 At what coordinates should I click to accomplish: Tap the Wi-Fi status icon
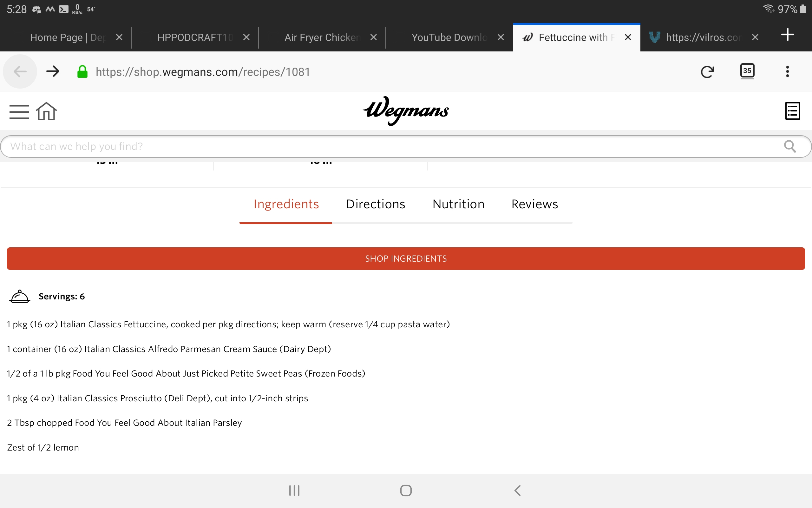769,9
